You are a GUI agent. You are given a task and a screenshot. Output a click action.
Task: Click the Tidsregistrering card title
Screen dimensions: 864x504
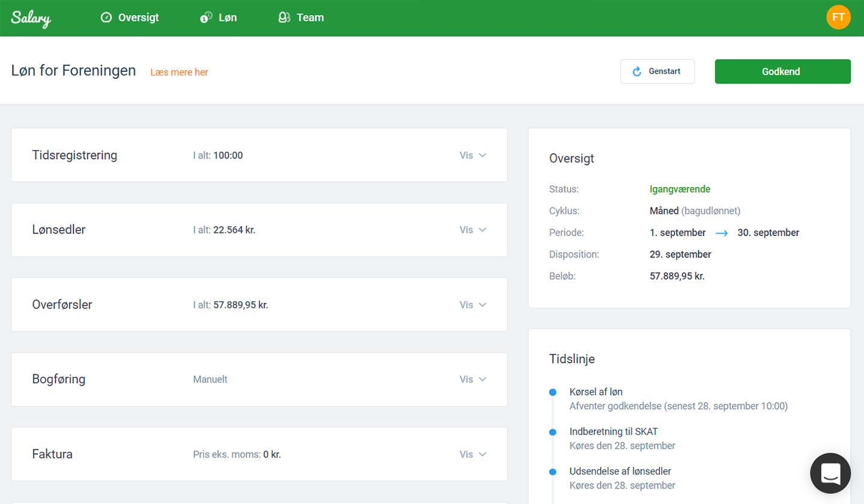point(74,155)
